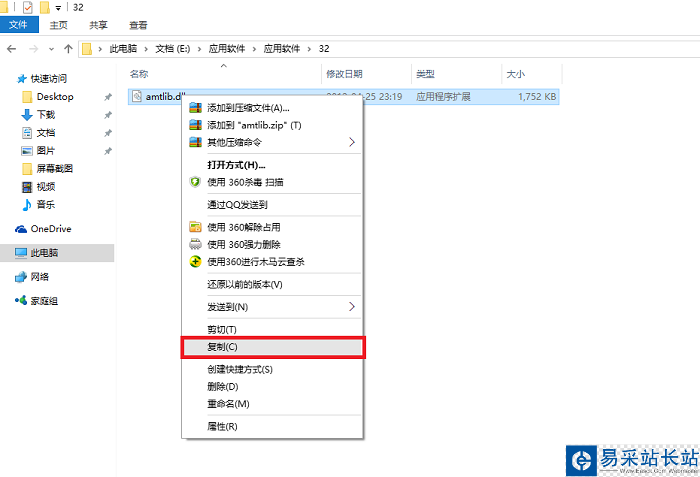
Task: Expand chevron after 文档 (E:) in path
Action: pyautogui.click(x=199, y=49)
